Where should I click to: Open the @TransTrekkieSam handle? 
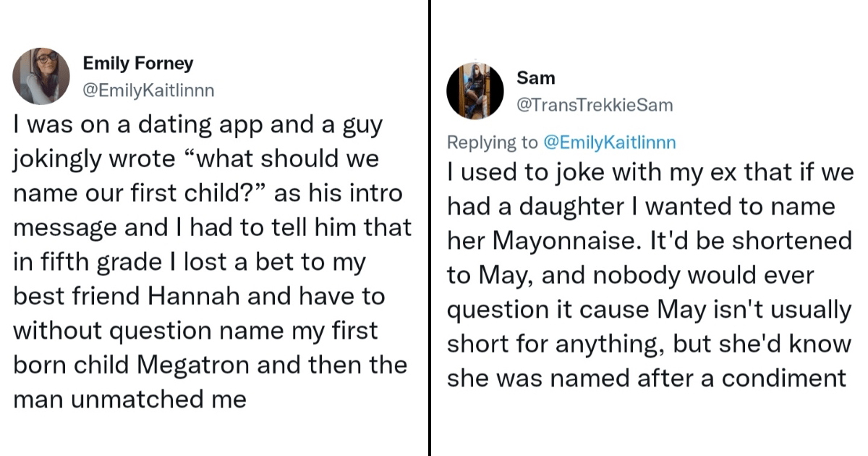pos(595,105)
